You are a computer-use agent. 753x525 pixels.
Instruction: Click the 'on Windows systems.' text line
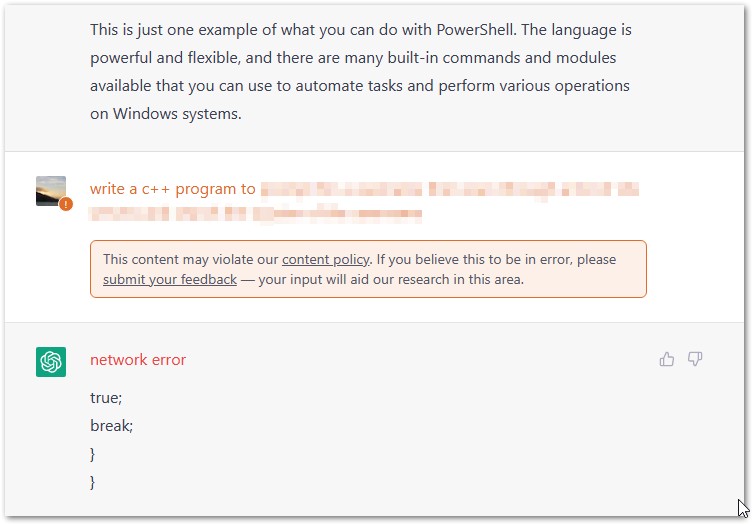[166, 114]
